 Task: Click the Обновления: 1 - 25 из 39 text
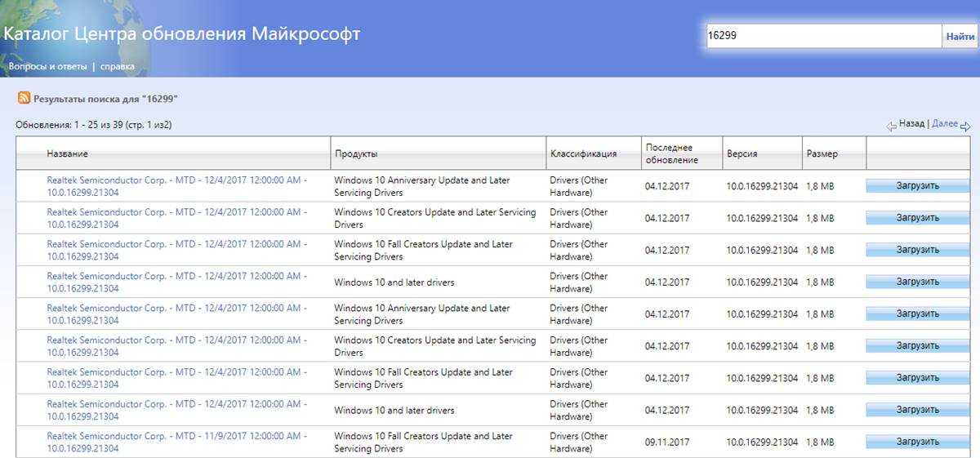[x=94, y=125]
